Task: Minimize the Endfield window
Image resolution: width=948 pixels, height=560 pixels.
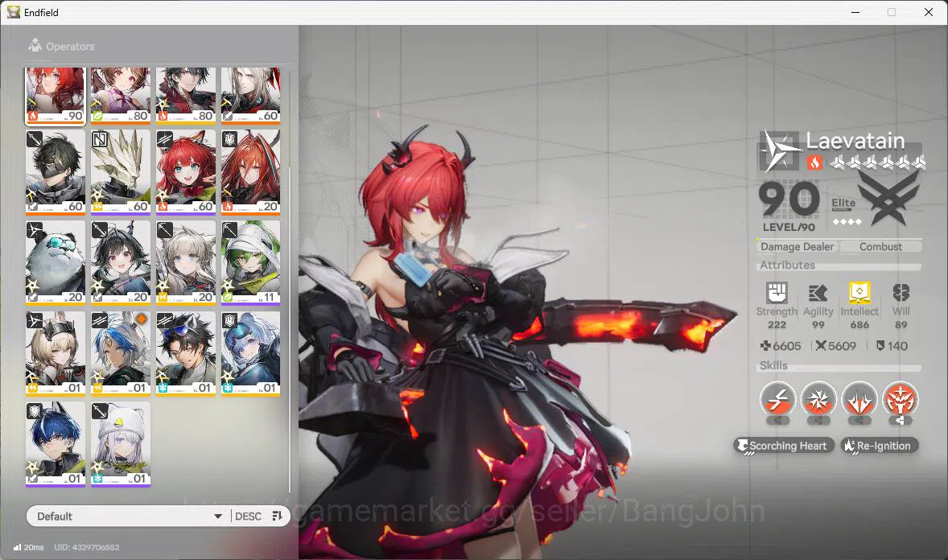Action: pos(855,12)
